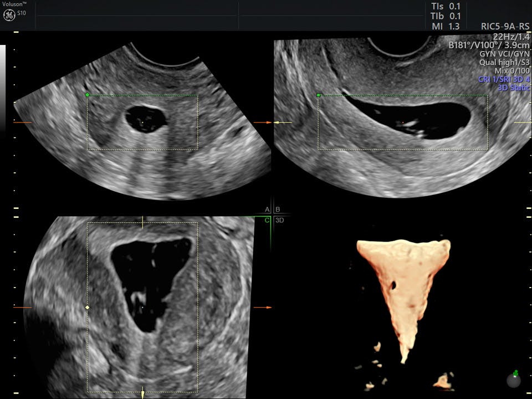Select green square ROI handle in plane B
This screenshot has width=532, height=399.
[x=318, y=95]
